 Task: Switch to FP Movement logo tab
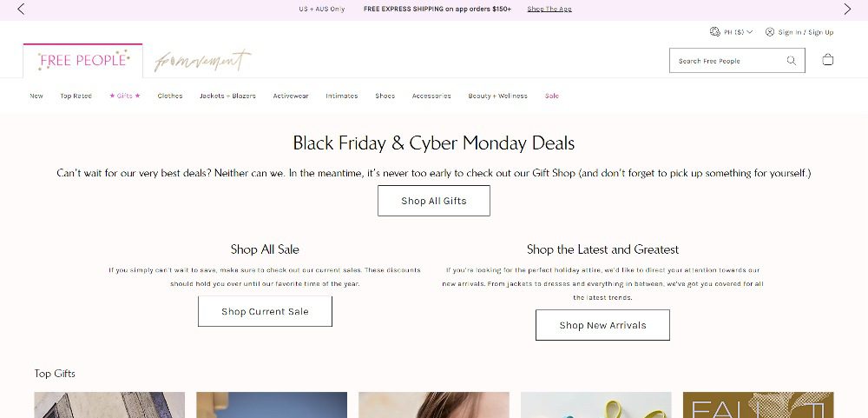click(x=202, y=61)
